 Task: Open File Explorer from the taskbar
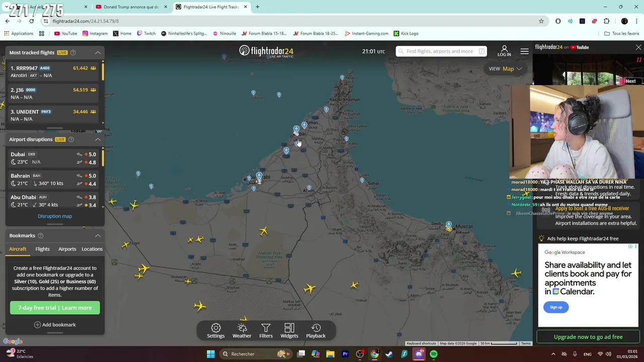330,354
